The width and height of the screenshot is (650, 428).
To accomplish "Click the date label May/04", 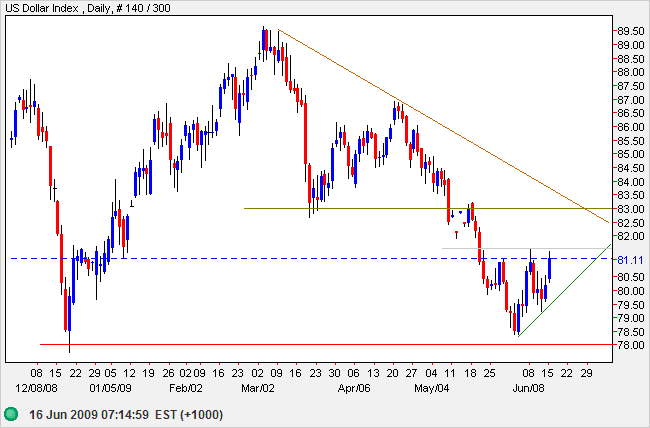I will (x=431, y=389).
